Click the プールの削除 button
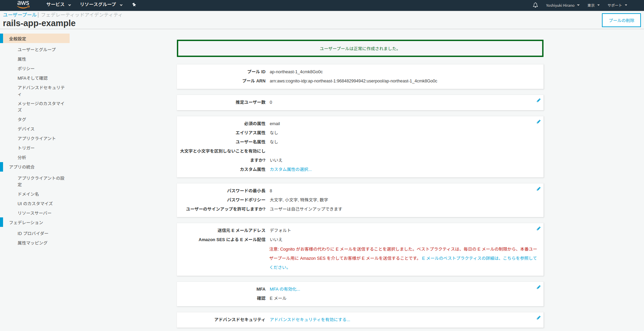The height and width of the screenshot is (331, 644). [621, 20]
